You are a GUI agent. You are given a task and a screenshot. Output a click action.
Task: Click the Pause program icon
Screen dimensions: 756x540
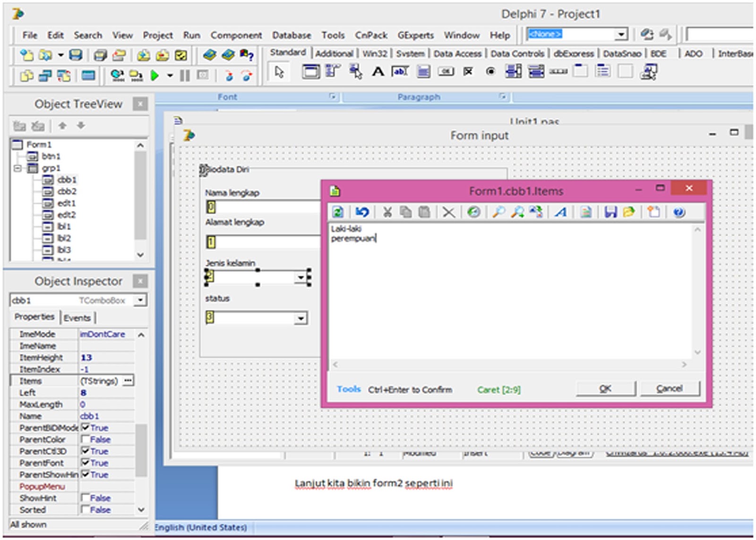[185, 76]
